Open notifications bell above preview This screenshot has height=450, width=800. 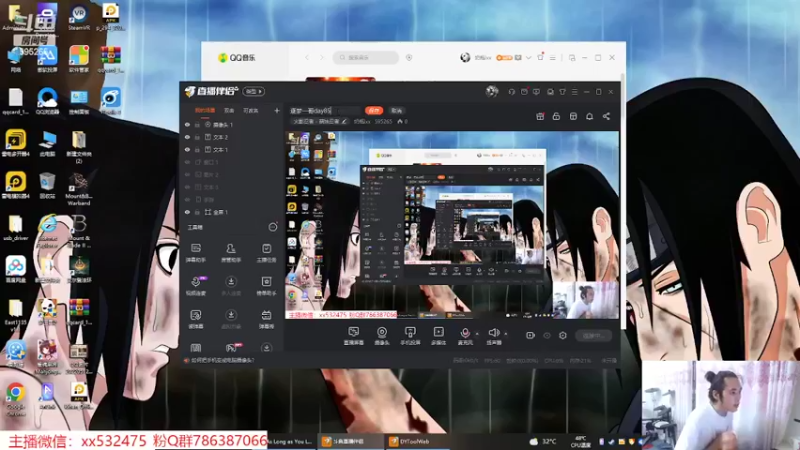point(589,116)
